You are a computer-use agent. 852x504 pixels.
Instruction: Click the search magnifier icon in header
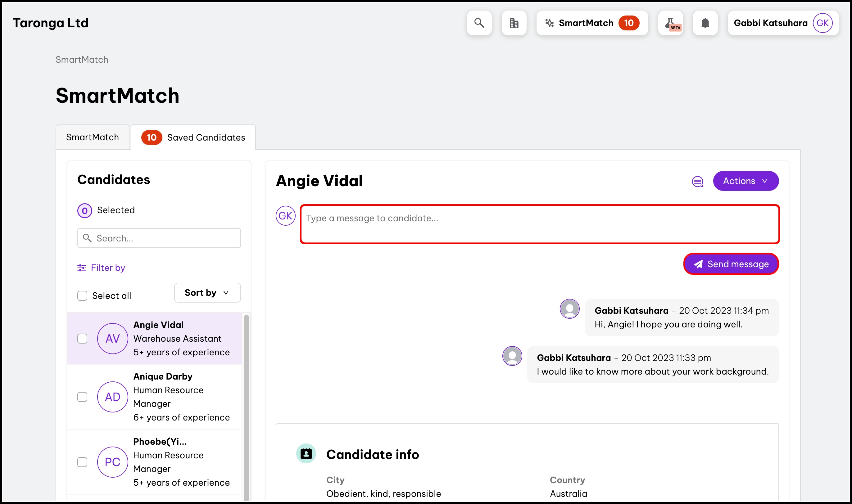pyautogui.click(x=479, y=23)
